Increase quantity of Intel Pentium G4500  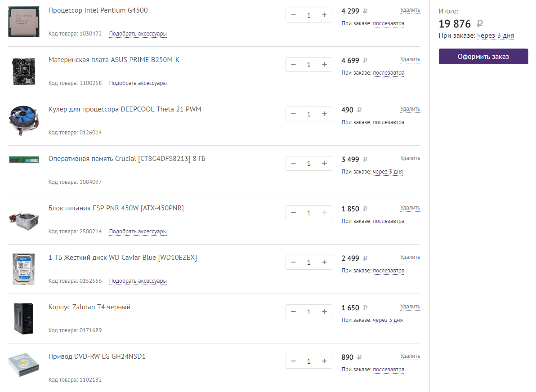click(324, 15)
